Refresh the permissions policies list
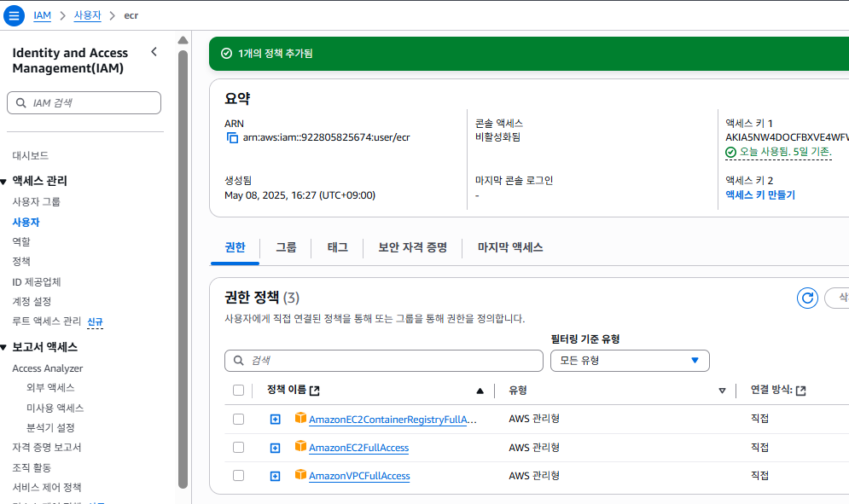Screen dimensions: 849x504 coord(807,298)
